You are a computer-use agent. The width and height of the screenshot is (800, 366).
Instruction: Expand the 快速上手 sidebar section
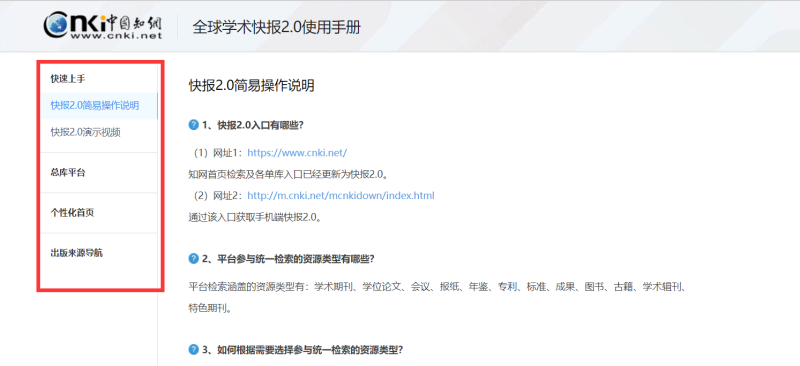[x=68, y=79]
